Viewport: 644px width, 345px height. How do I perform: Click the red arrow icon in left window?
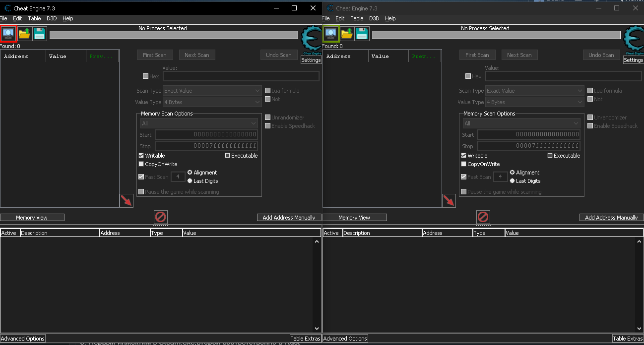point(127,201)
